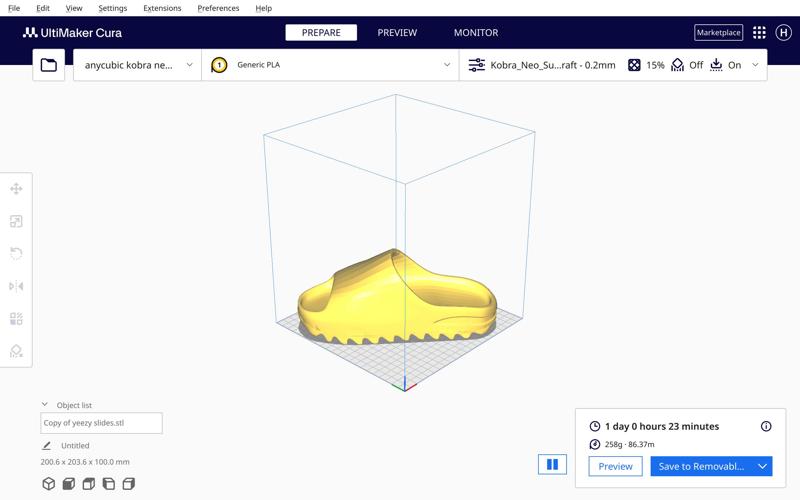Open the Marketplace

tap(718, 33)
